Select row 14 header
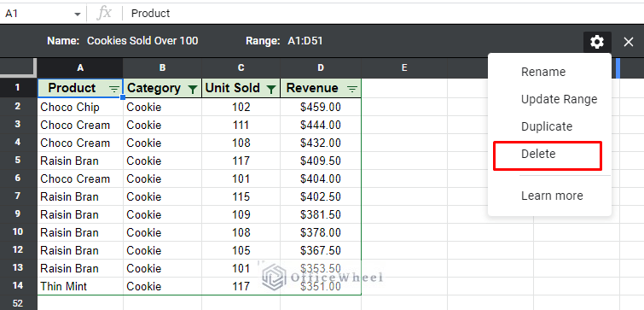 coord(18,286)
